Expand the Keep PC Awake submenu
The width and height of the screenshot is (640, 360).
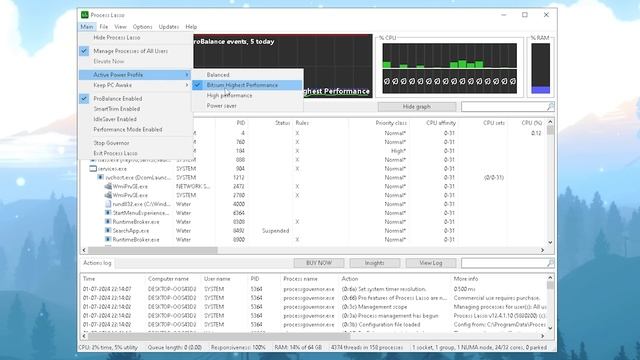[x=135, y=85]
